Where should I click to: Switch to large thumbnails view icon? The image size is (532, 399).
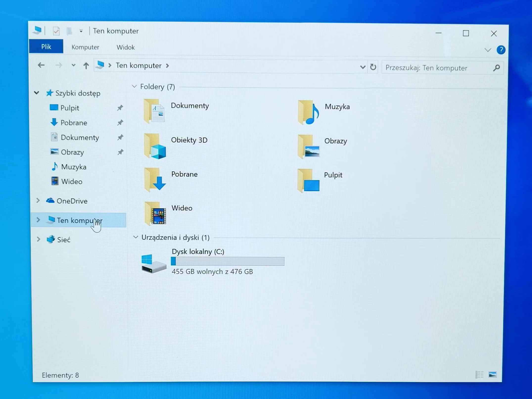pos(492,374)
